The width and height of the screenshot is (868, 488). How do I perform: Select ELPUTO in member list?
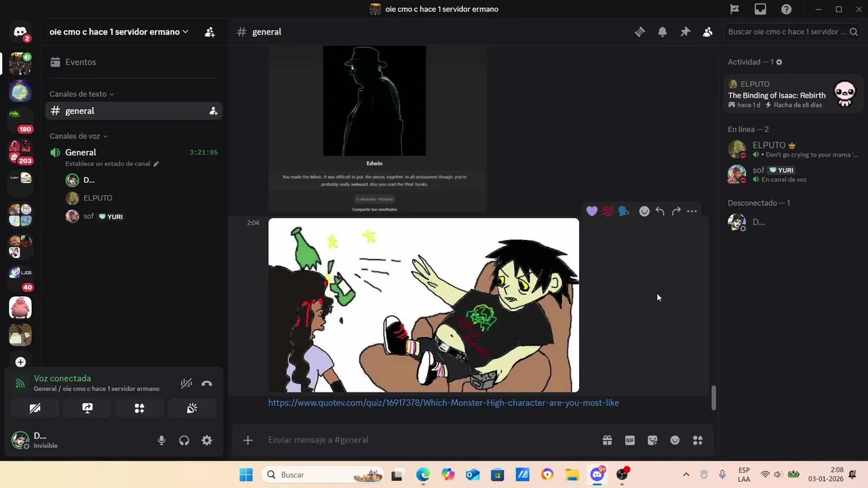793,149
